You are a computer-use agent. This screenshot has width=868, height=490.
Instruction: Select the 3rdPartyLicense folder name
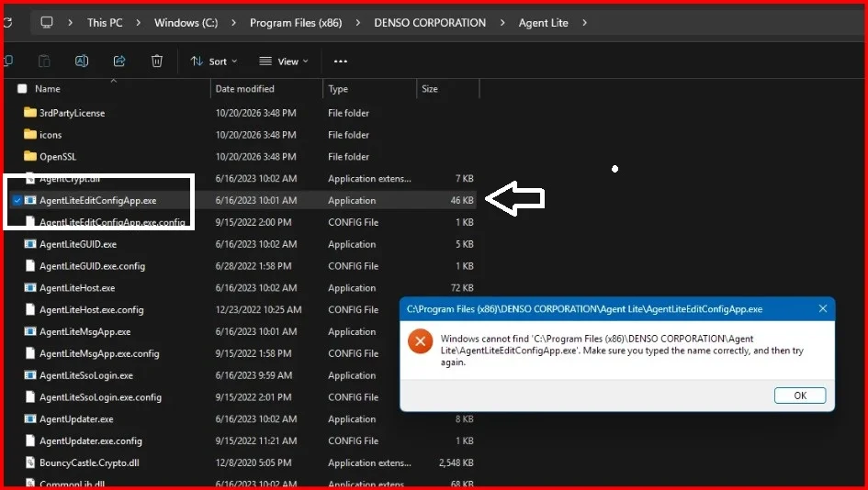pos(72,113)
